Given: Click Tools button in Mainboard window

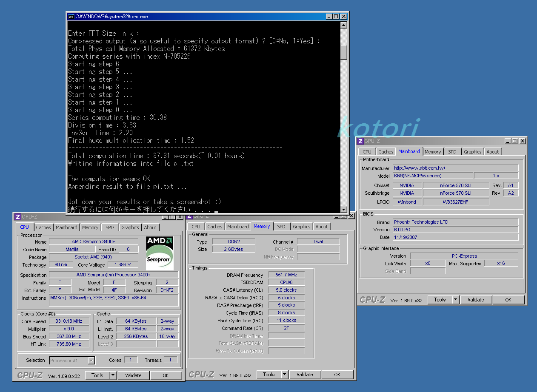Looking at the screenshot, I should pyautogui.click(x=440, y=300).
